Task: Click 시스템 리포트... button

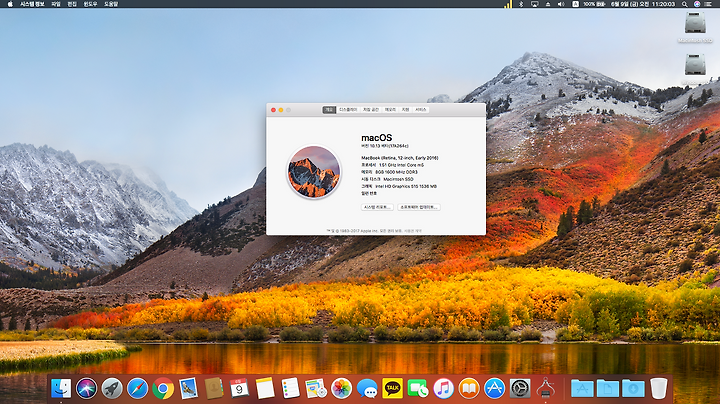Action: [377, 207]
